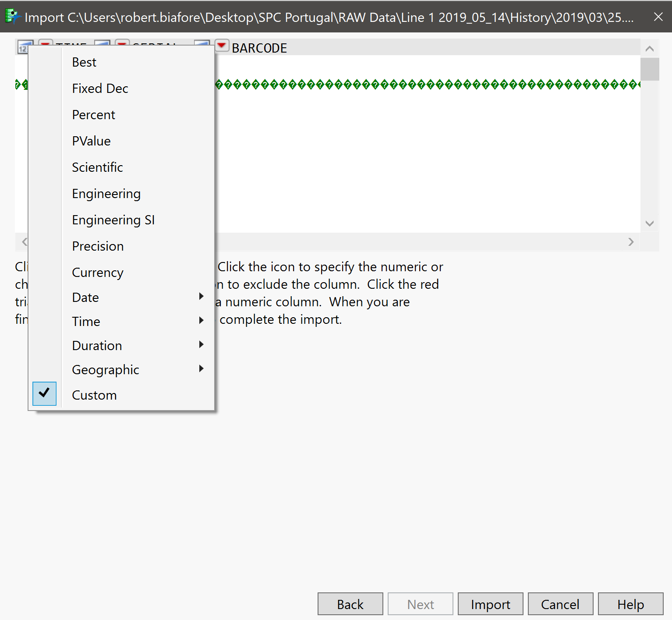This screenshot has height=620, width=672.
Task: Select Engineering SI from the format menu
Action: coord(113,220)
